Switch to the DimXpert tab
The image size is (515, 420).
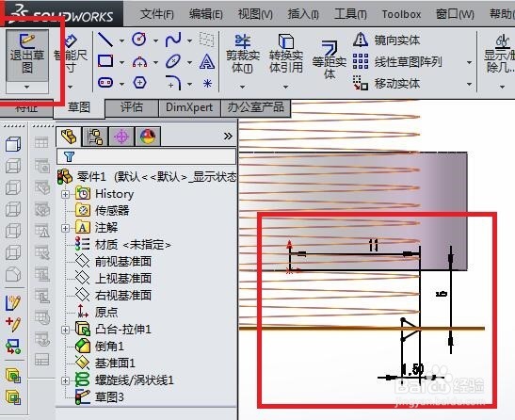click(189, 107)
